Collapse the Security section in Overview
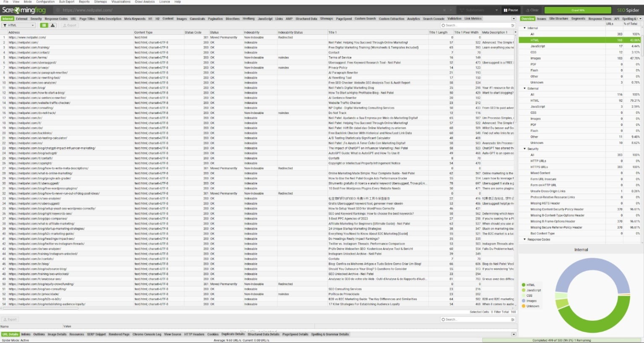The image size is (644, 343). [524, 149]
